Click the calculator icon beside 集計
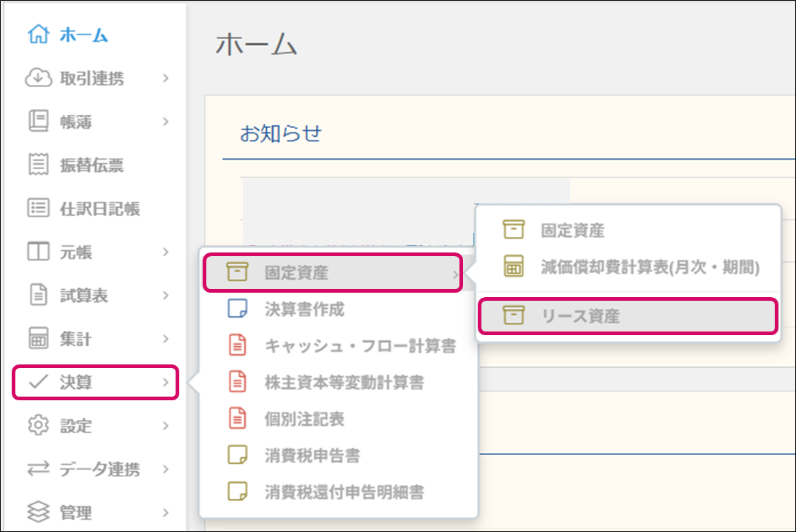Viewport: 796px width, 532px height. pos(38,339)
